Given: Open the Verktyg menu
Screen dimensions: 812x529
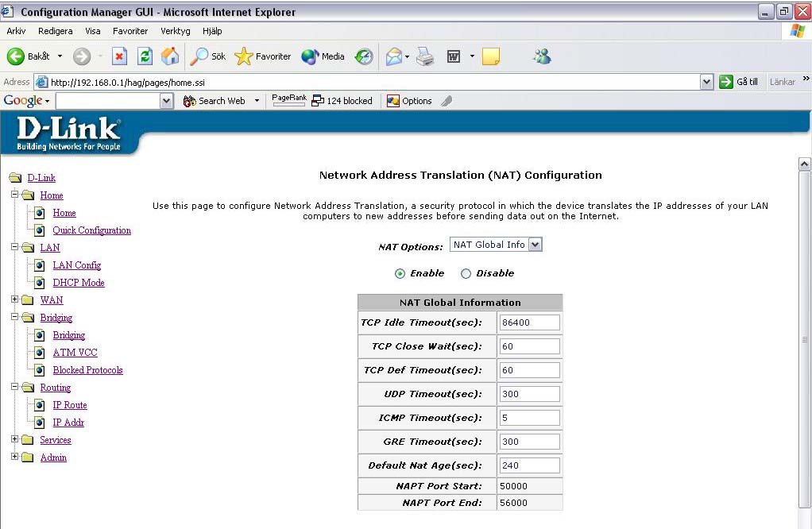Looking at the screenshot, I should [x=176, y=31].
